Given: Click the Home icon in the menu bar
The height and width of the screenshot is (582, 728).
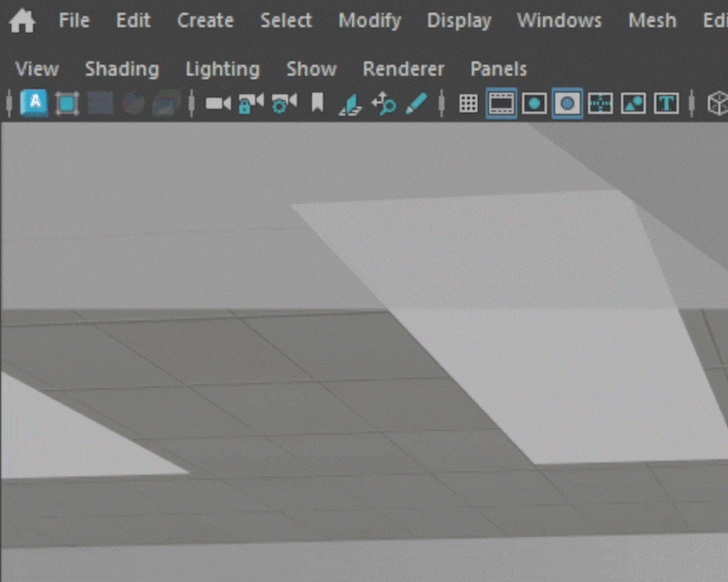Looking at the screenshot, I should [22, 21].
